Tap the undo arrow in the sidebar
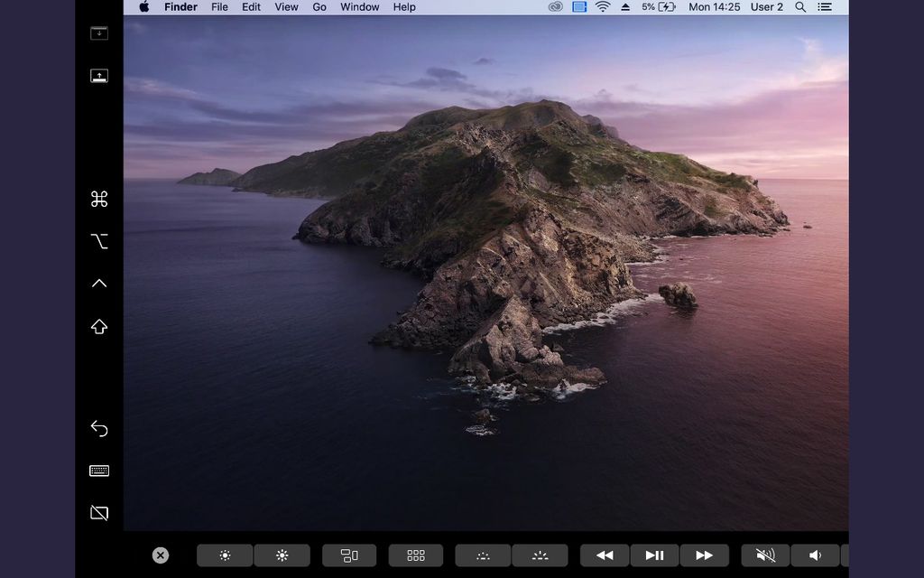This screenshot has width=924, height=578. 99,427
